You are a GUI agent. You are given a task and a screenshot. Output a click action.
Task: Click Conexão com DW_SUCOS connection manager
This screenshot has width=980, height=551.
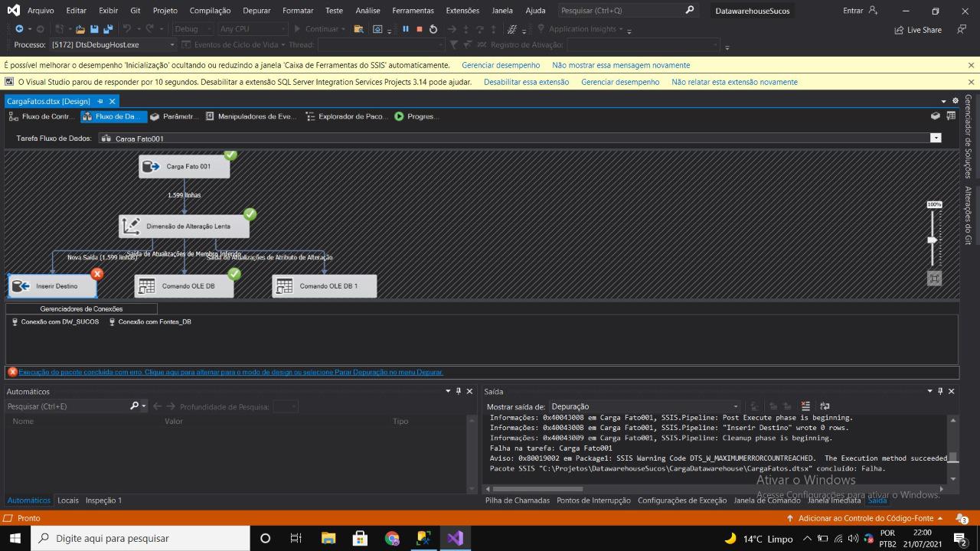point(55,322)
